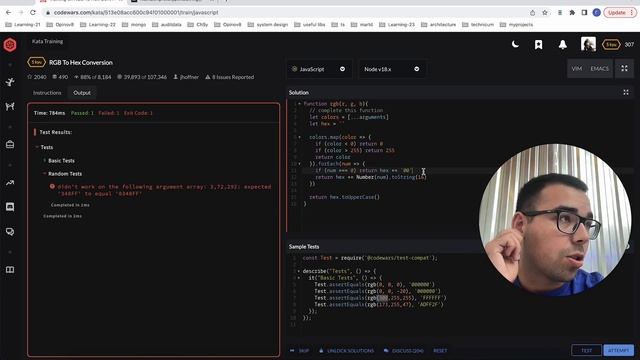Click the TEST button
This screenshot has height=360, width=640.
587,350
